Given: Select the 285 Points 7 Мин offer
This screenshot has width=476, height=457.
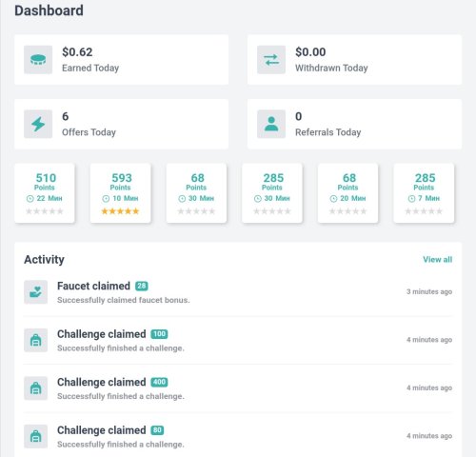Looking at the screenshot, I should point(424,193).
